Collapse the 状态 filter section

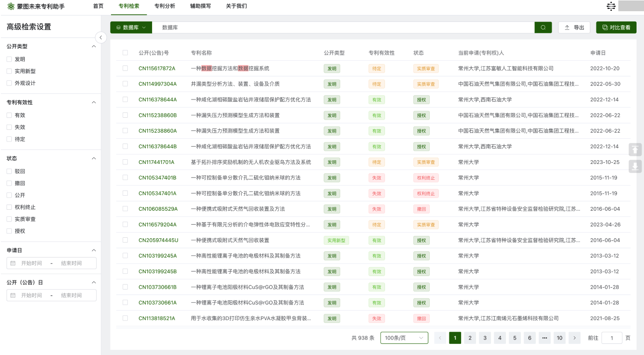[x=93, y=158]
